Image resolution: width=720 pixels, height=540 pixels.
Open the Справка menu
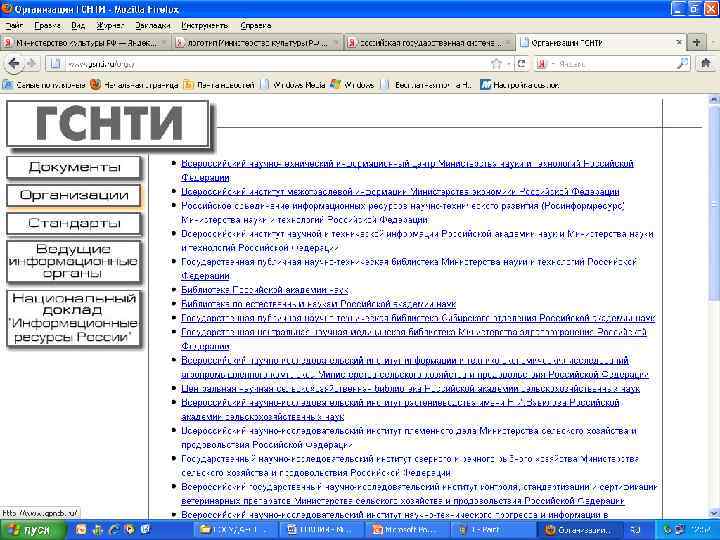coord(256,26)
